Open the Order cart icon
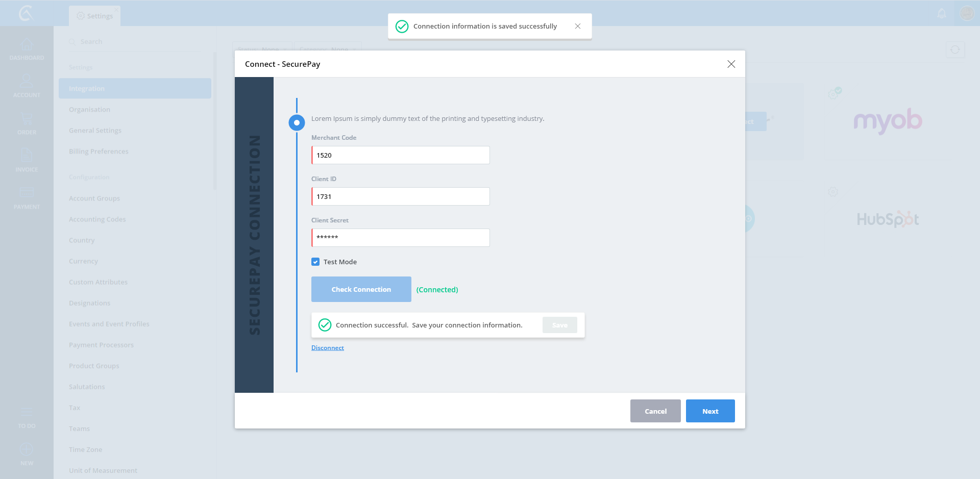The height and width of the screenshot is (479, 980). click(x=27, y=119)
